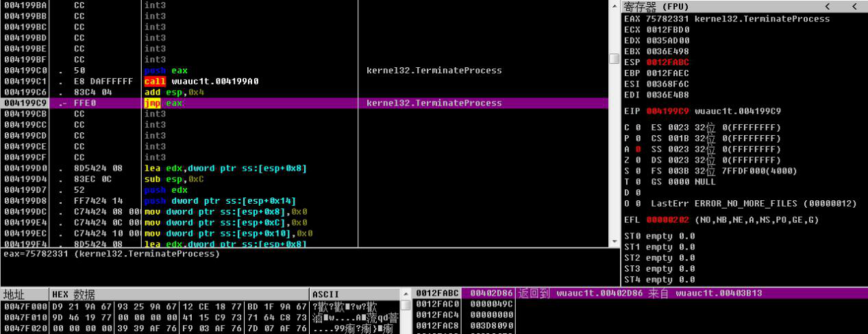This screenshot has height=334, width=868.
Task: Toggle the Z zero flag value
Action: click(637, 160)
